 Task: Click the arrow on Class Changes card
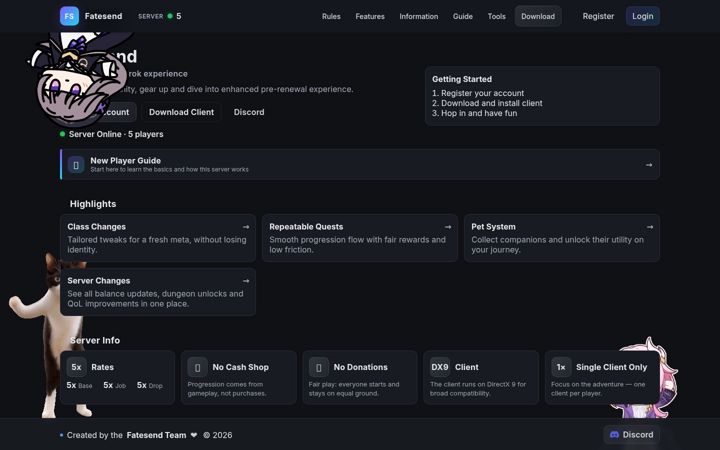pos(246,227)
